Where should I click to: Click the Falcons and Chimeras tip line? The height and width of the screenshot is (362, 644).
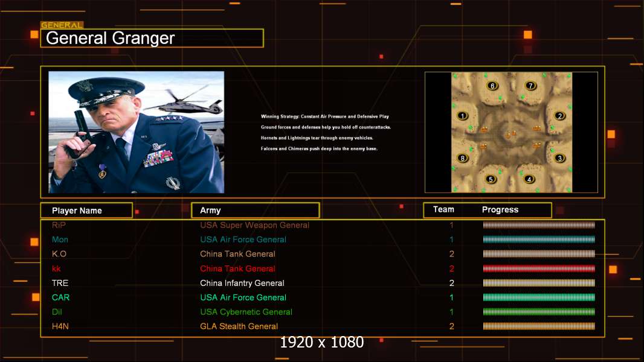click(319, 148)
